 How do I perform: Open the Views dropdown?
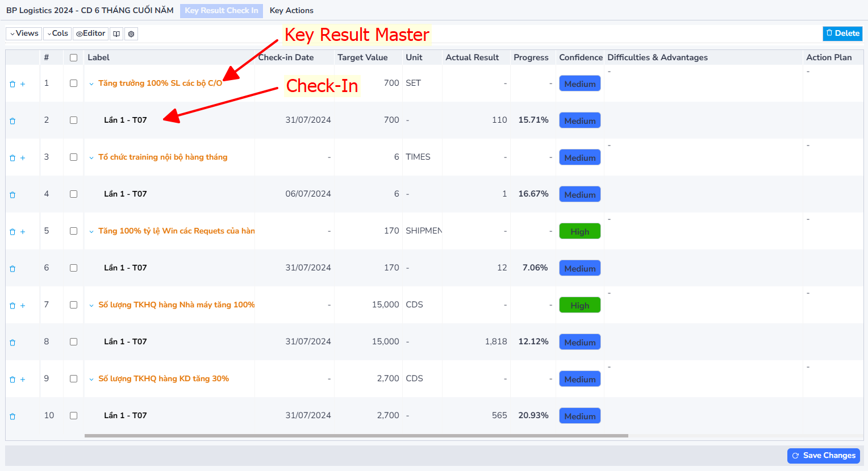click(24, 34)
